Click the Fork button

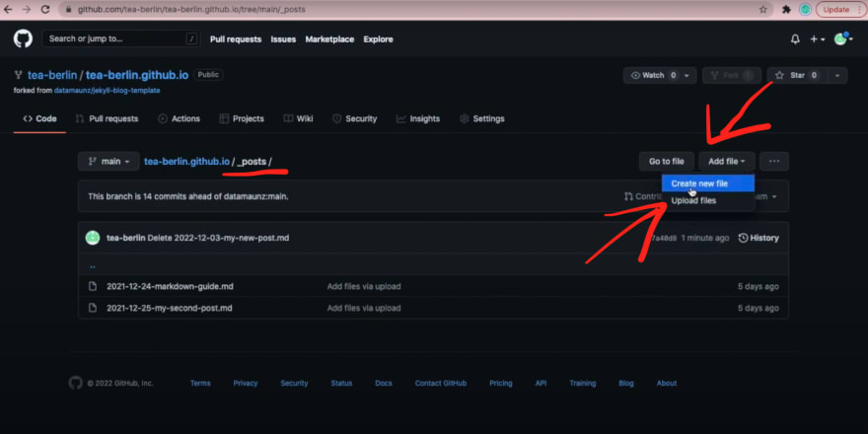tap(732, 75)
